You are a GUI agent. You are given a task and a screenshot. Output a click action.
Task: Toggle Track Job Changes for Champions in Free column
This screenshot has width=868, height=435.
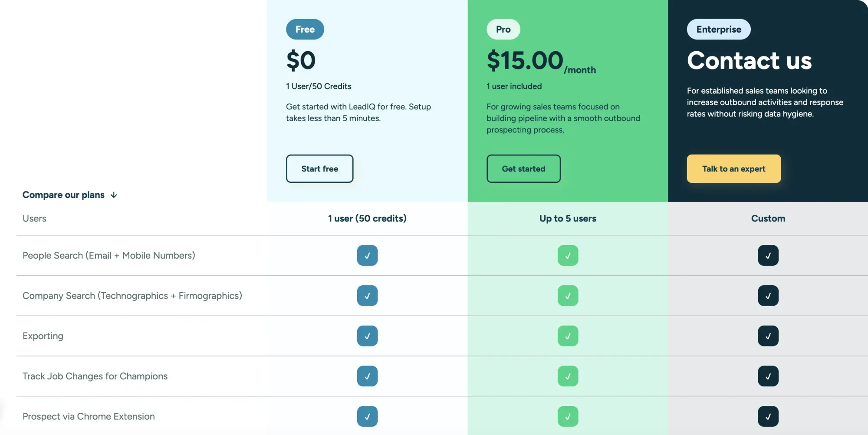(x=367, y=376)
